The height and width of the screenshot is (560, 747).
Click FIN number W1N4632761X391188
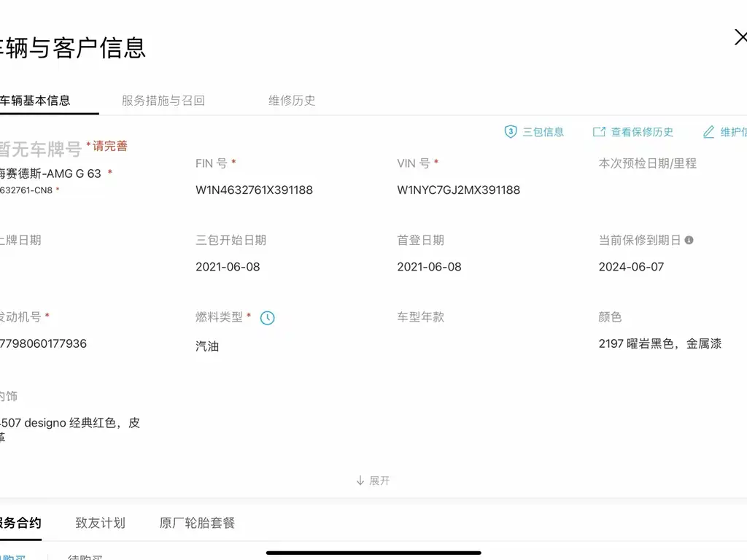(x=254, y=190)
